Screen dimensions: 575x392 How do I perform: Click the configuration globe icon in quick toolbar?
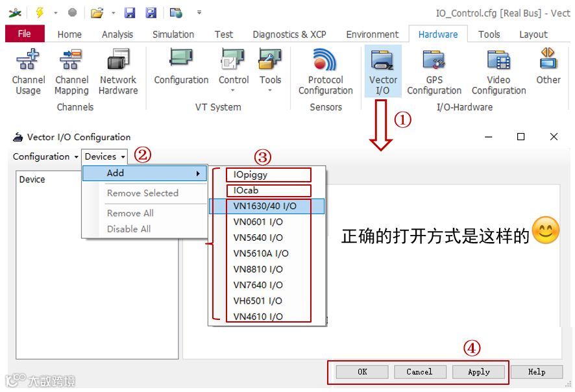coord(176,13)
